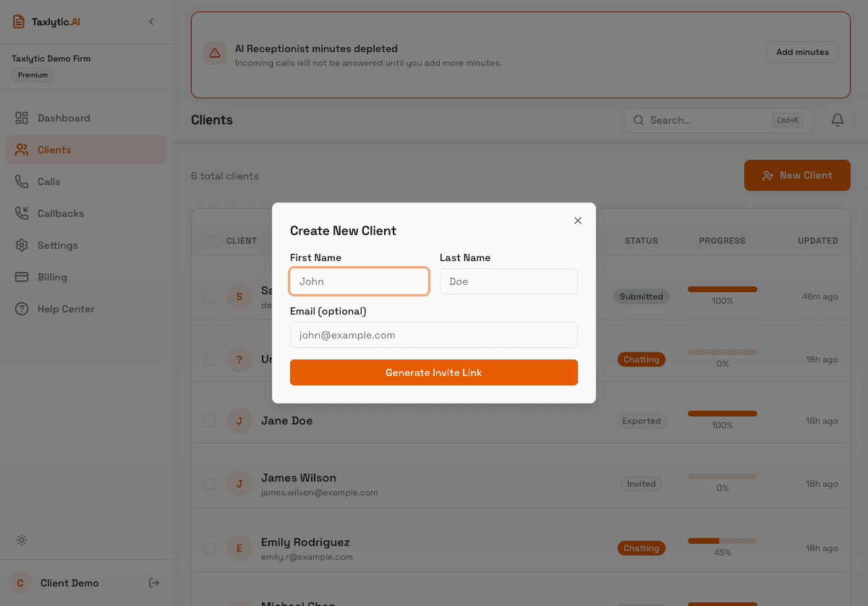This screenshot has width=868, height=606.
Task: Click Generate Invite Link
Action: point(433,372)
